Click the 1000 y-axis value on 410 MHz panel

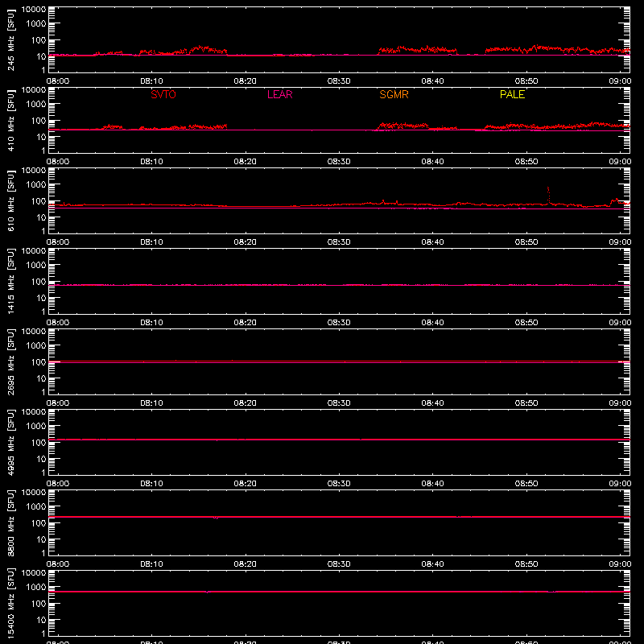pyautogui.click(x=36, y=104)
